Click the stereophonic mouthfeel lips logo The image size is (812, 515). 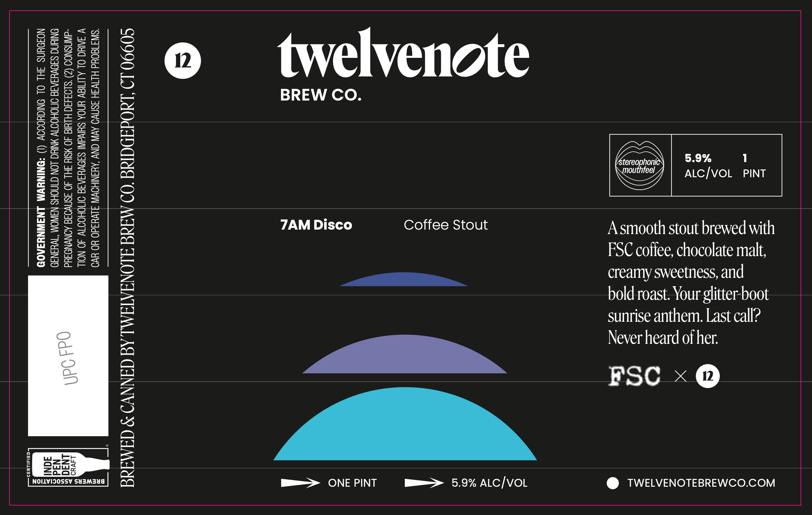click(639, 165)
